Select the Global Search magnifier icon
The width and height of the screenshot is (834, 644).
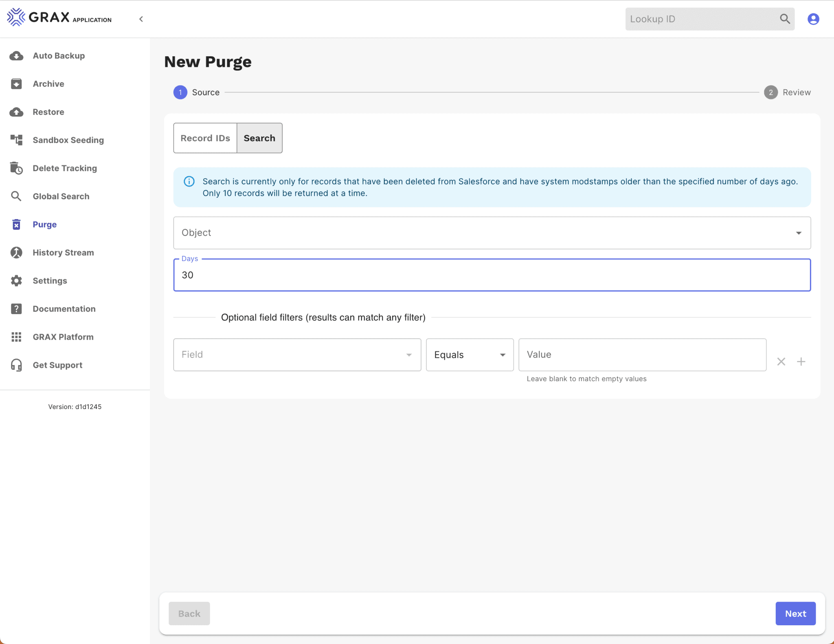click(16, 196)
